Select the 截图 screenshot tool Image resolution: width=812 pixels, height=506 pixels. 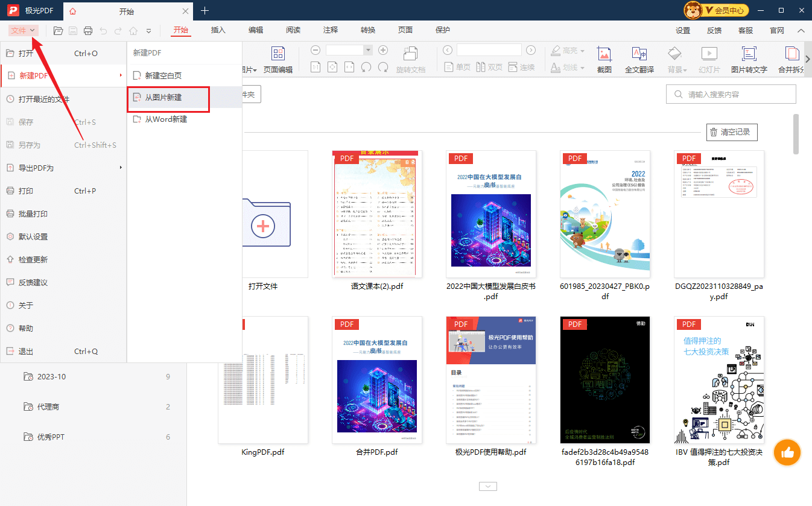click(604, 59)
